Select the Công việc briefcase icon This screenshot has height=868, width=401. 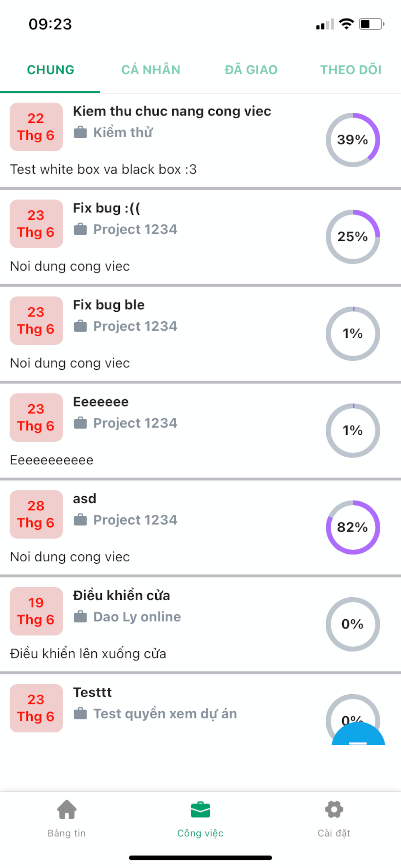tap(200, 810)
